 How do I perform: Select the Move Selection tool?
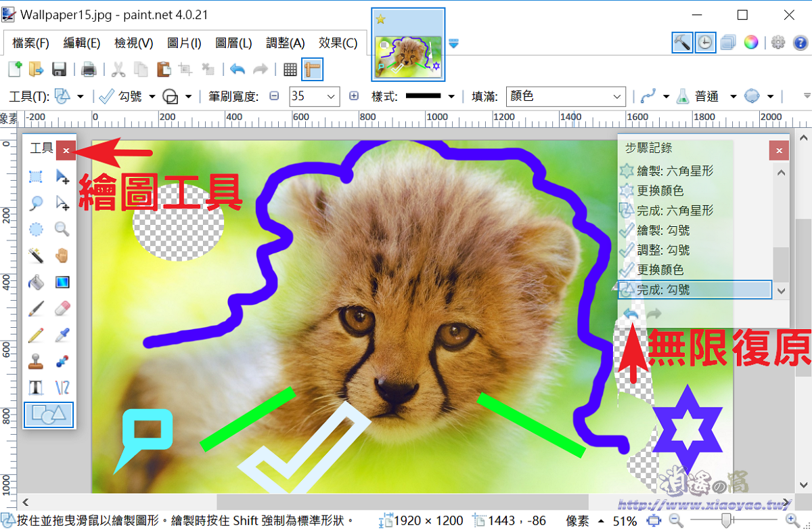(62, 203)
